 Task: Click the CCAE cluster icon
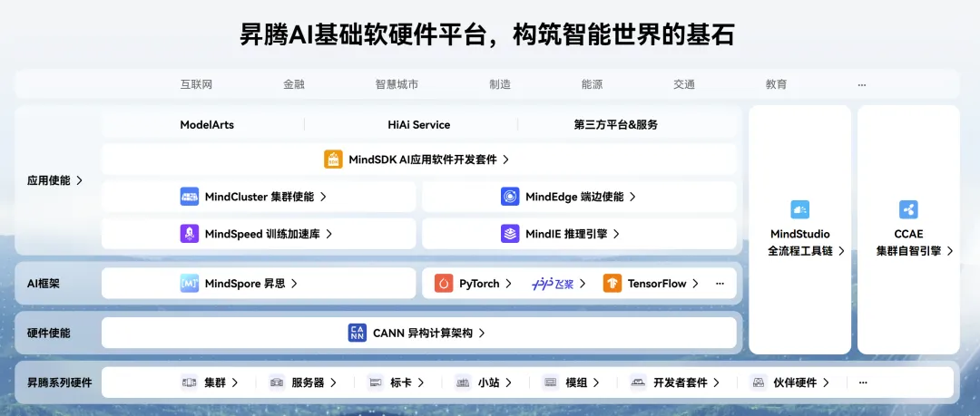tap(908, 209)
